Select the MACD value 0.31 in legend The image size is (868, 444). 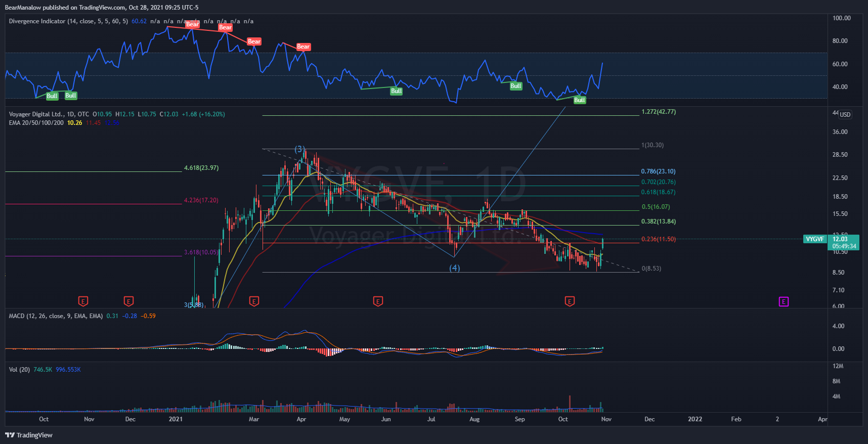pyautogui.click(x=112, y=316)
